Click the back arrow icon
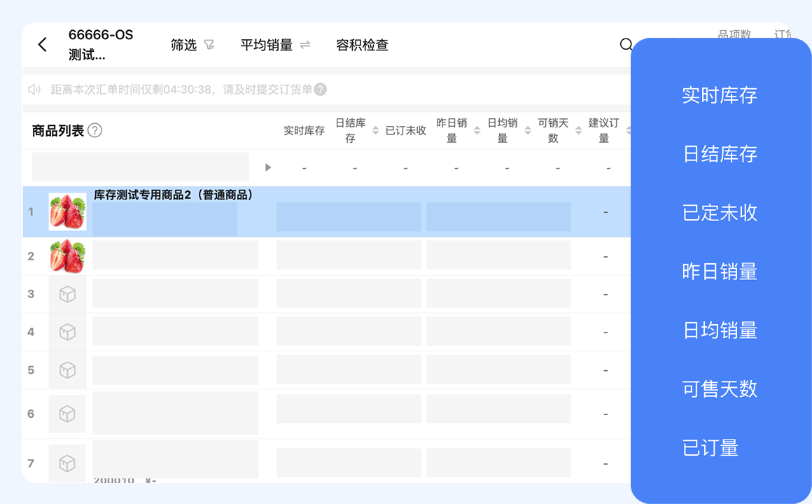 43,45
